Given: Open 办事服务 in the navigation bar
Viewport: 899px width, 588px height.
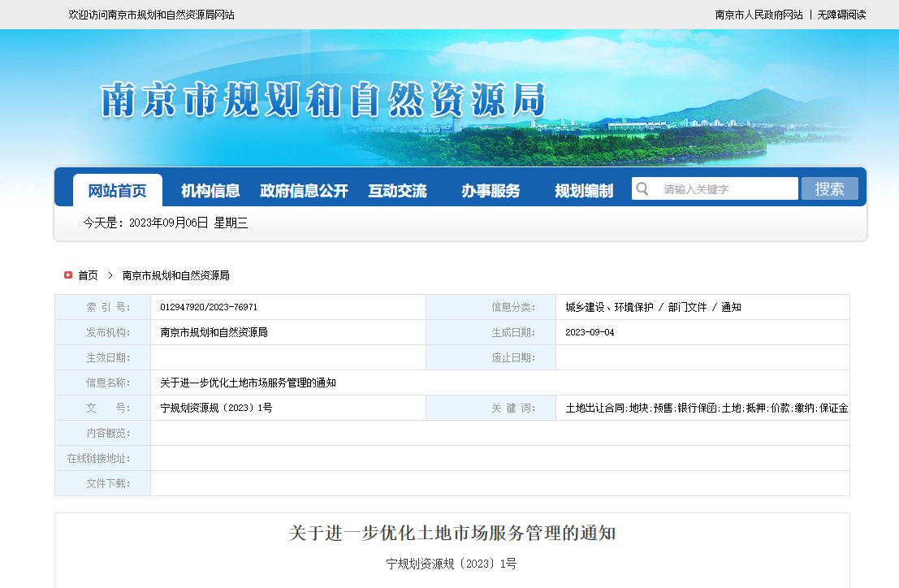Looking at the screenshot, I should point(491,191).
